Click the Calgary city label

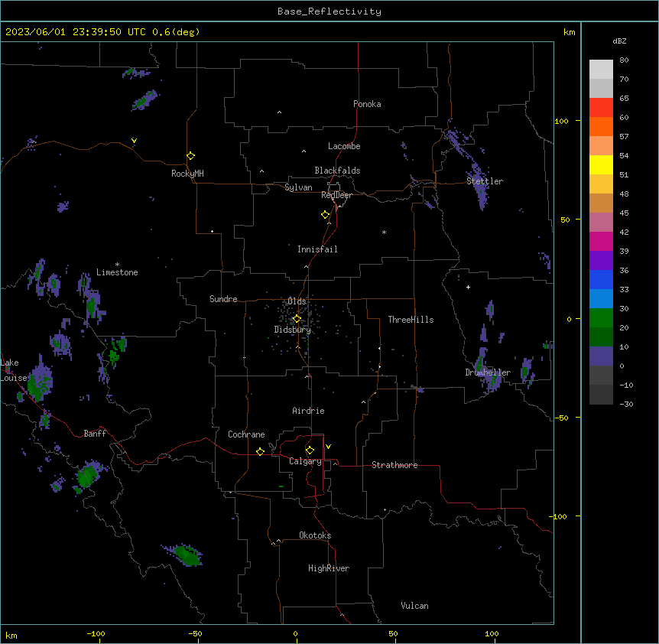point(305,461)
